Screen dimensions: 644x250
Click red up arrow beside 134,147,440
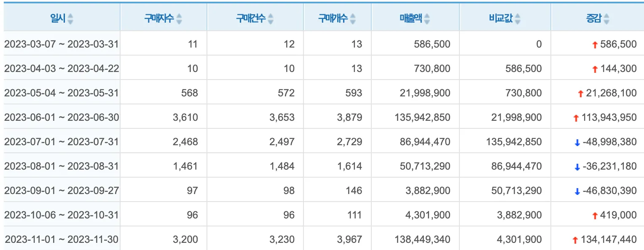pyautogui.click(x=575, y=240)
